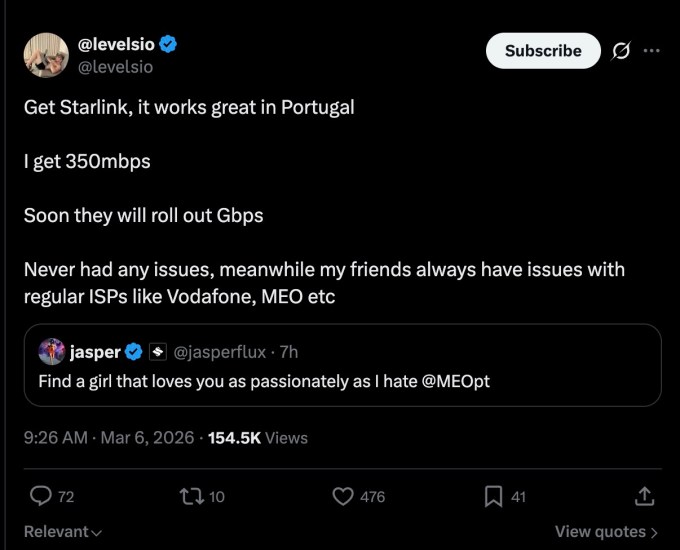The height and width of the screenshot is (550, 680).
Task: Expand the Relevant sort dropdown
Action: click(x=63, y=532)
